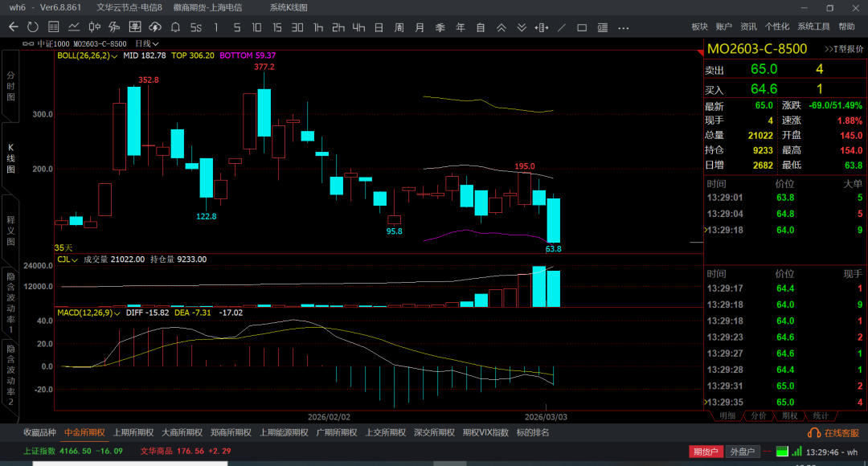Switch chart to weekly (周) period

(x=399, y=27)
